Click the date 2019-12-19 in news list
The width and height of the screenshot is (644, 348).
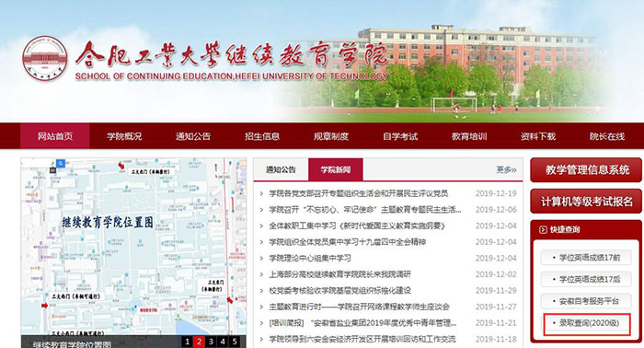coord(496,193)
